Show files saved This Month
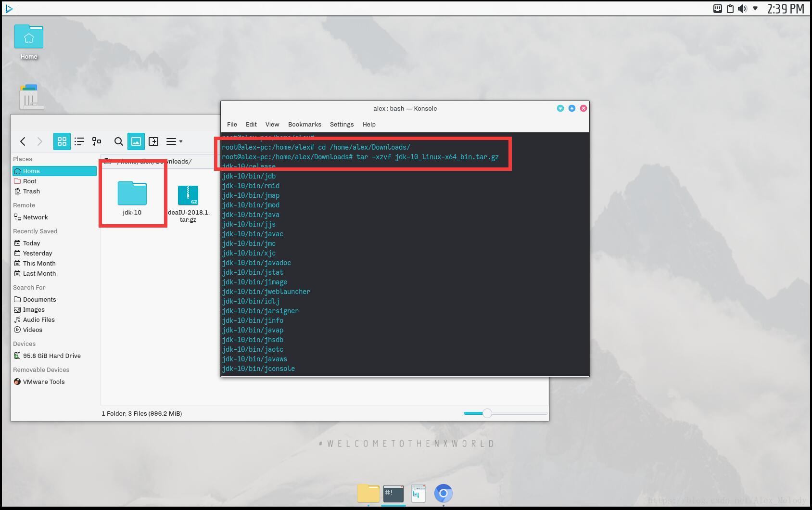 54,263
